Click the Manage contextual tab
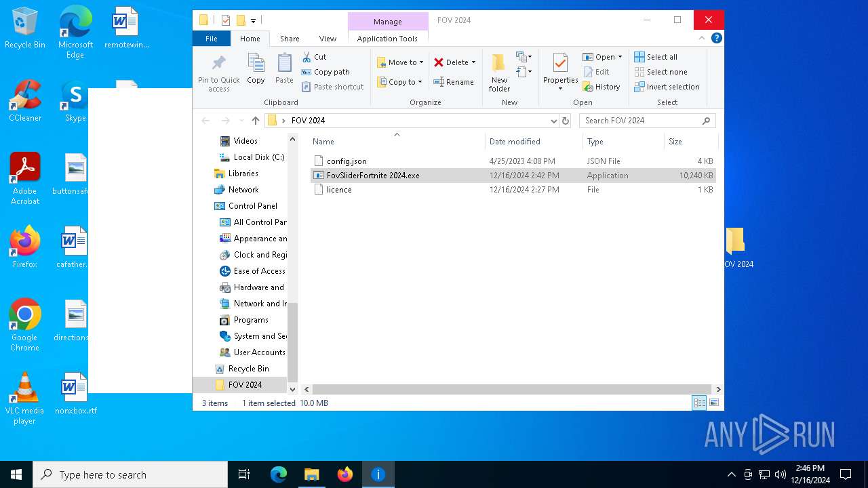 coord(388,22)
